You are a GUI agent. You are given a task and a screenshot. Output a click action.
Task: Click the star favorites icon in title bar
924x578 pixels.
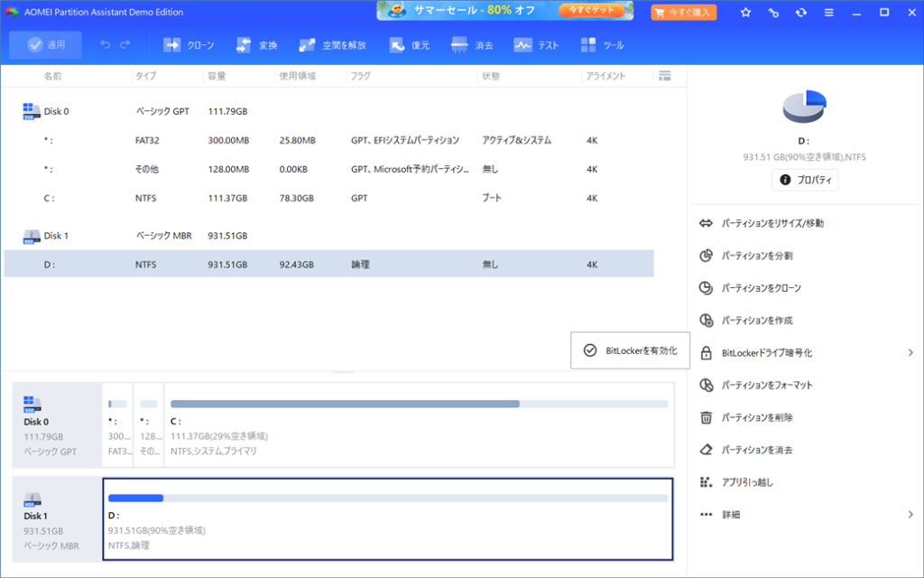(x=745, y=13)
